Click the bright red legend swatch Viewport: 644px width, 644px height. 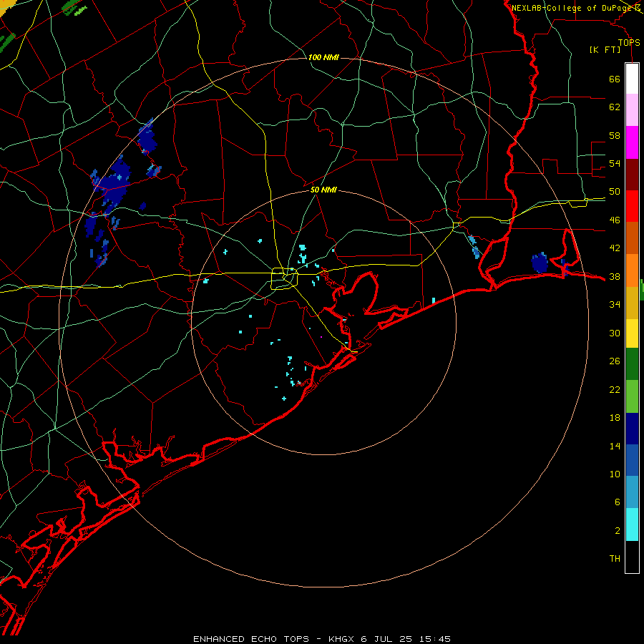(632, 207)
